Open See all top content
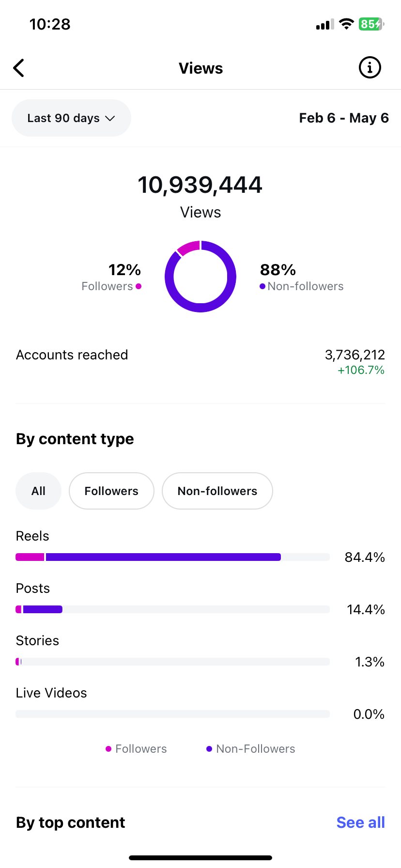 click(361, 822)
